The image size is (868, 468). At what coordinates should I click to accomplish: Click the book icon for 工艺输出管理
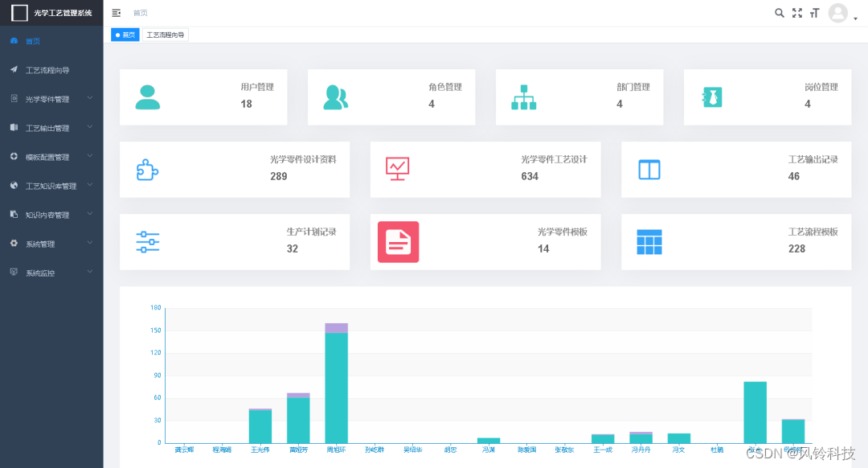(x=14, y=127)
